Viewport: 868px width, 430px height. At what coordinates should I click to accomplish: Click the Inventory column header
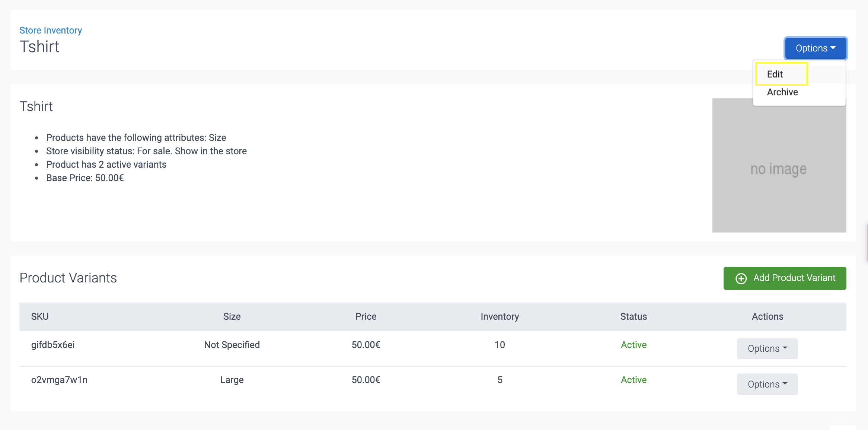pyautogui.click(x=500, y=316)
